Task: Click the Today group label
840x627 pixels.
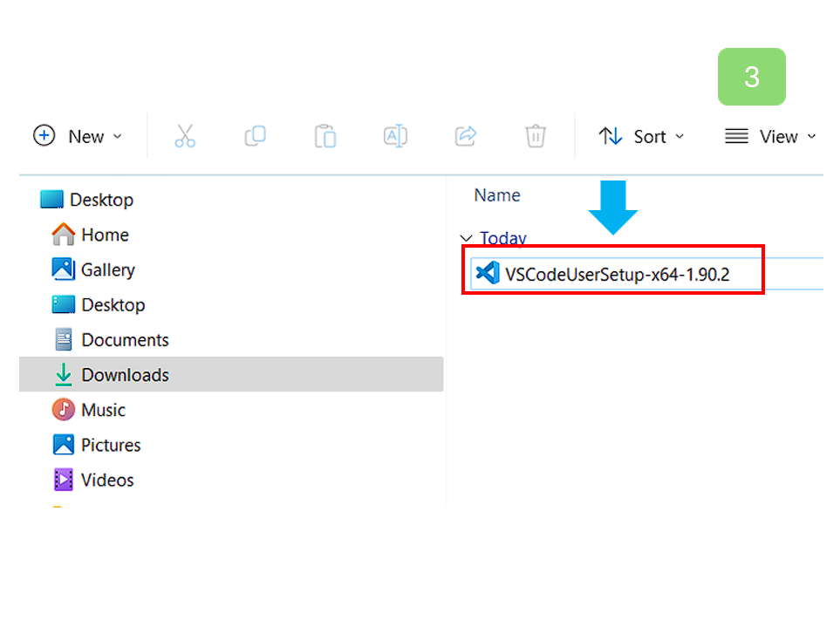Action: [x=503, y=238]
